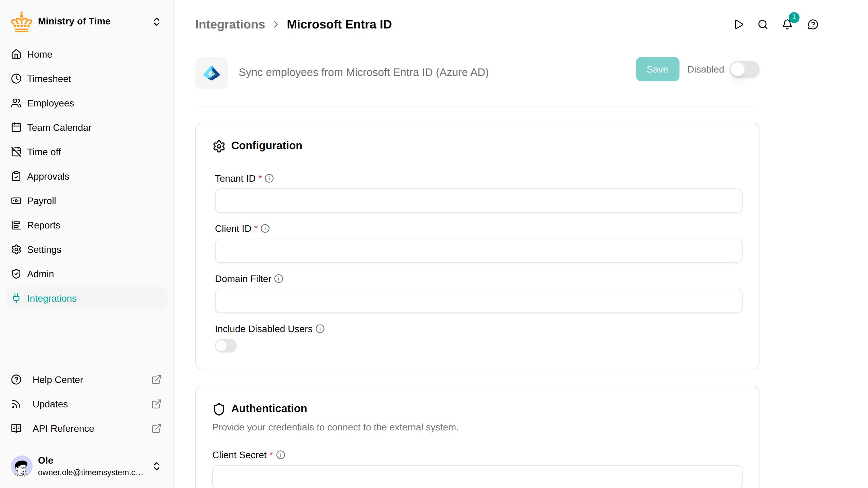
Task: Toggle the integration Disabled switch
Action: pos(744,69)
